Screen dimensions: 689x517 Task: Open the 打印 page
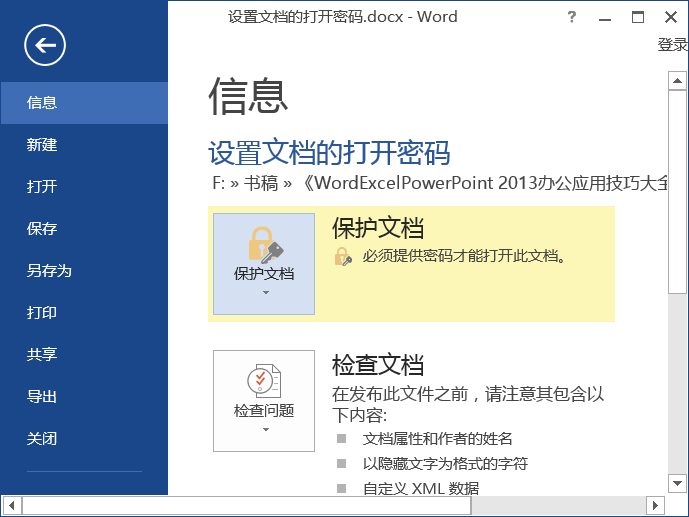84,312
